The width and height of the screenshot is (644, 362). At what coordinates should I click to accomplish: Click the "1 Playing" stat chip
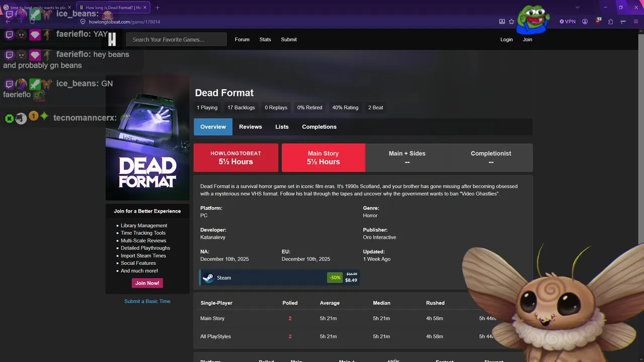pos(207,108)
